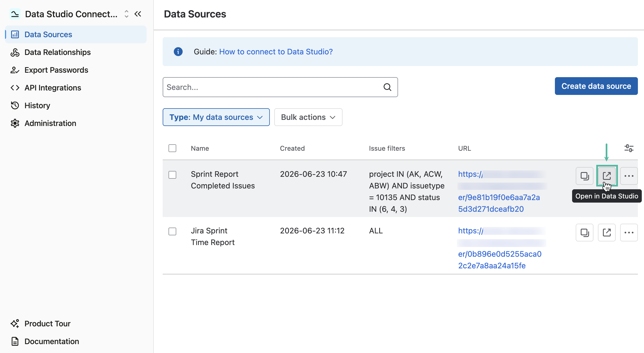Click the Data Studio Connector app logo
This screenshot has width=644, height=353.
[15, 14]
